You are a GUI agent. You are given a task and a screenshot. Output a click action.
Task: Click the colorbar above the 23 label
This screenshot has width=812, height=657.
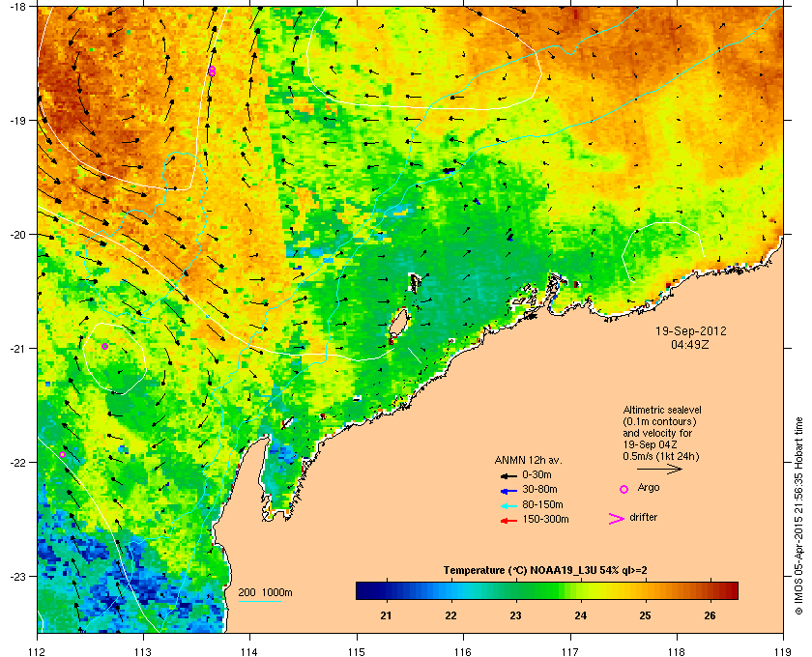tap(516, 590)
